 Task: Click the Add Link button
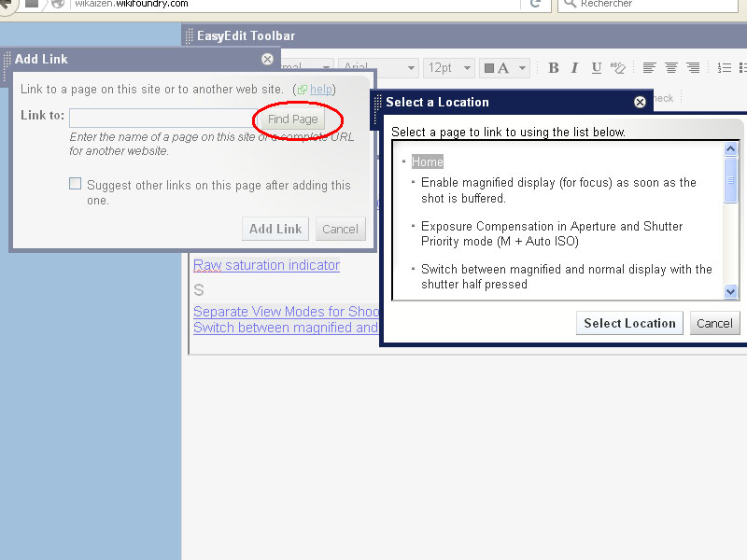(x=275, y=229)
